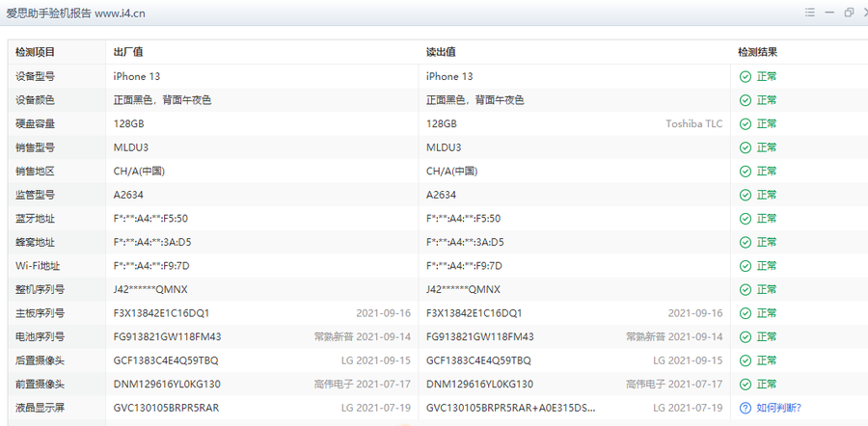
Task: Select the 销售型号 row label
Action: (35, 147)
